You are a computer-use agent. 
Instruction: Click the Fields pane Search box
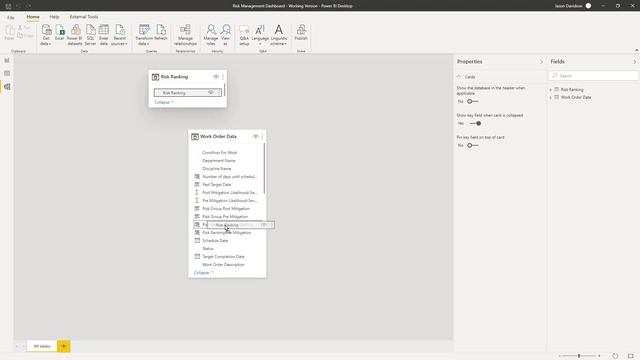click(593, 76)
